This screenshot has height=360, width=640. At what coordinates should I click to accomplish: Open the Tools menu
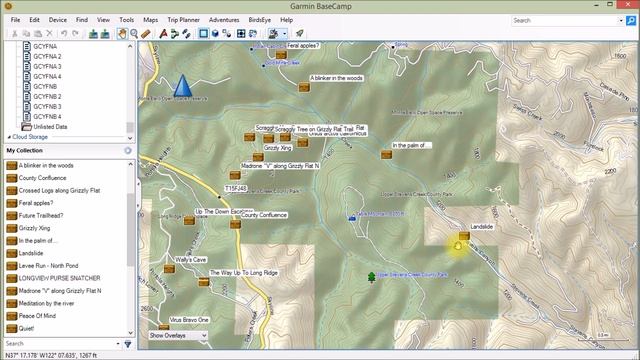[127, 20]
